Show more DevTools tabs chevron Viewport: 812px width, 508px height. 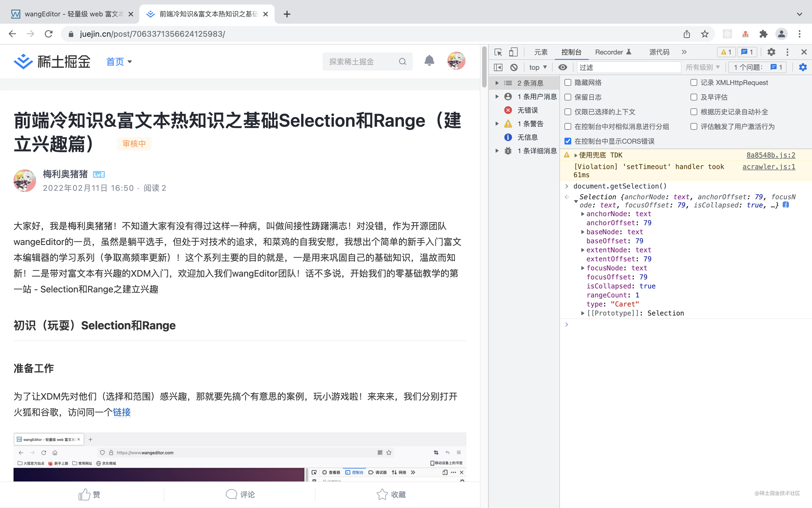684,52
